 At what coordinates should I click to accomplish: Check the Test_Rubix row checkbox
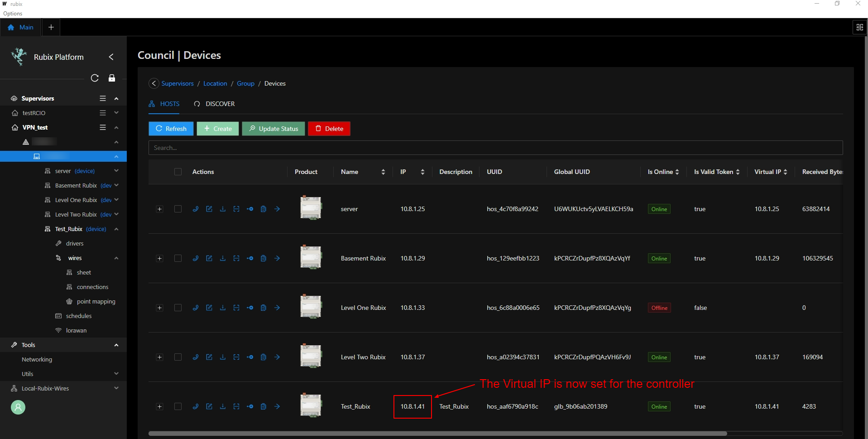click(178, 406)
